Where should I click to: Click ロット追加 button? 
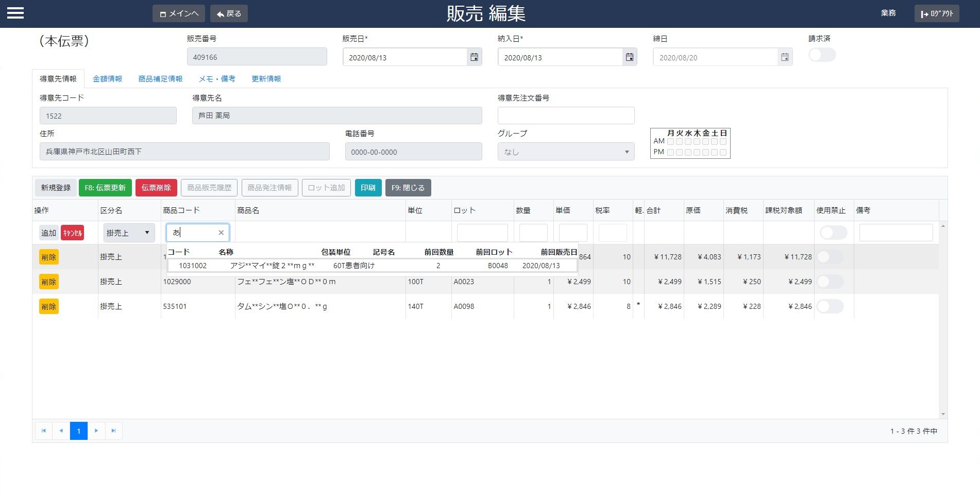pyautogui.click(x=326, y=188)
